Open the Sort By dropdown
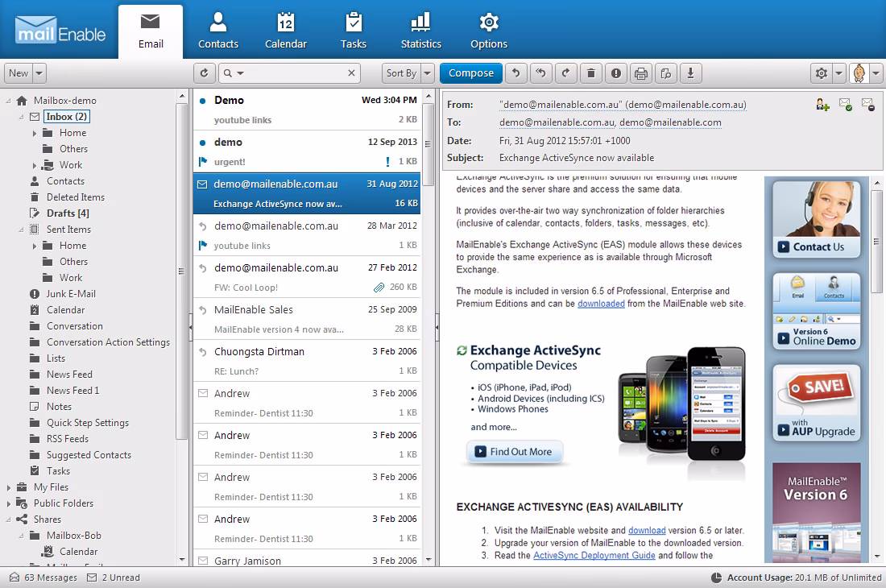 408,72
